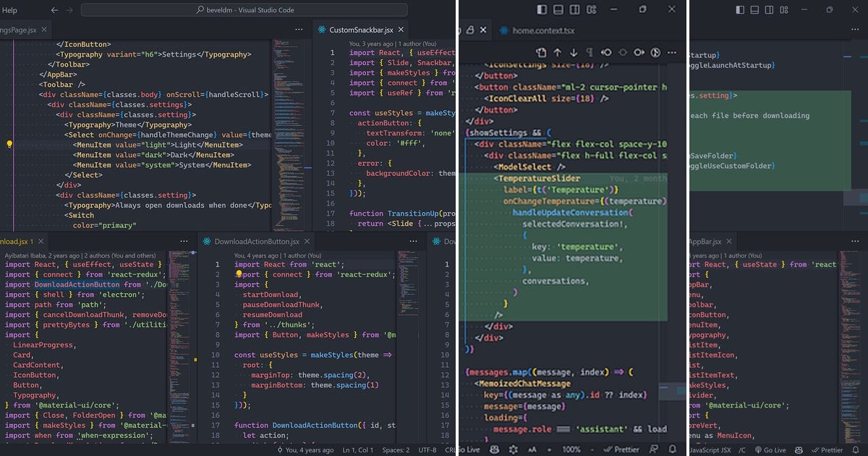
Task: Toggle whitespace rendering with the pilcrow icon
Action: pos(590,52)
